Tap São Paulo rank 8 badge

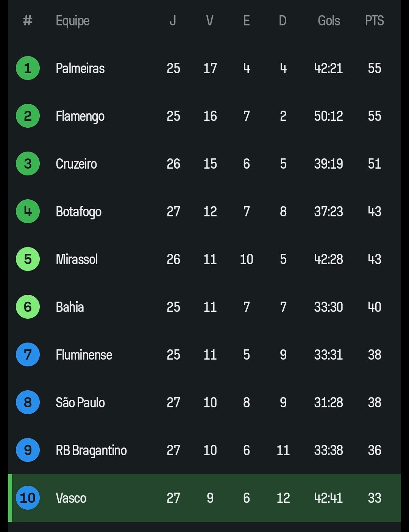click(28, 402)
